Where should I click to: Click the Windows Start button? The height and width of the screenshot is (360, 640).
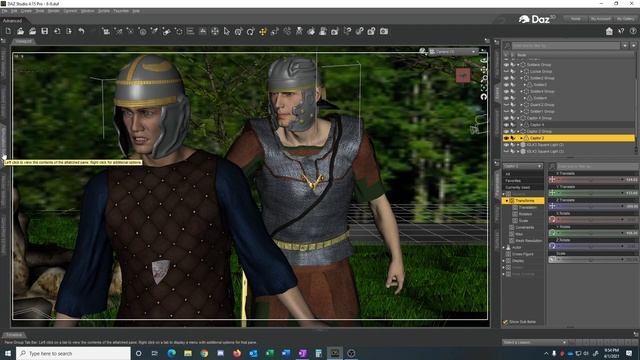pyautogui.click(x=8, y=353)
